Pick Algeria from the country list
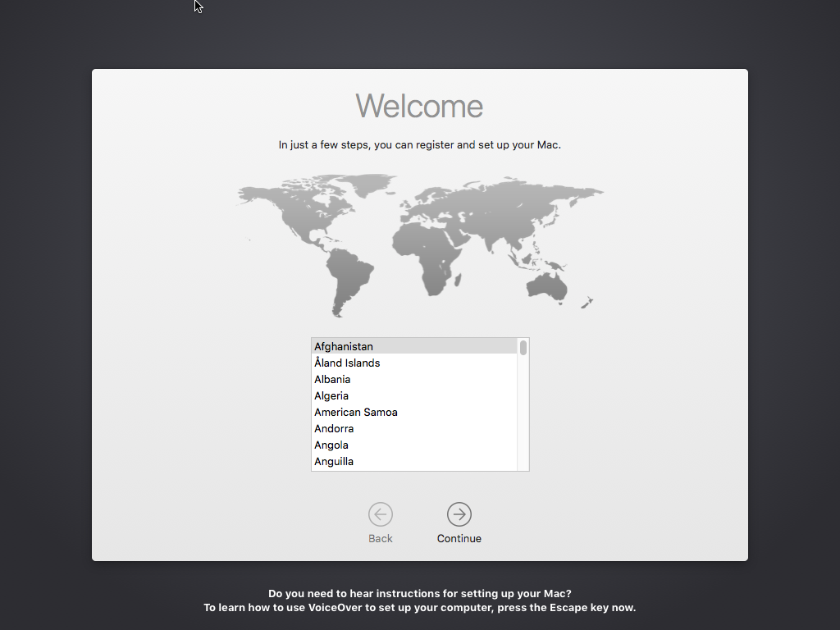The height and width of the screenshot is (630, 840). click(331, 396)
